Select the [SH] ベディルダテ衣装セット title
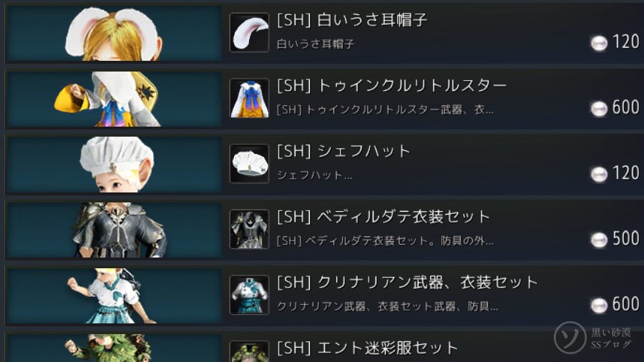The image size is (644, 362). point(384,217)
